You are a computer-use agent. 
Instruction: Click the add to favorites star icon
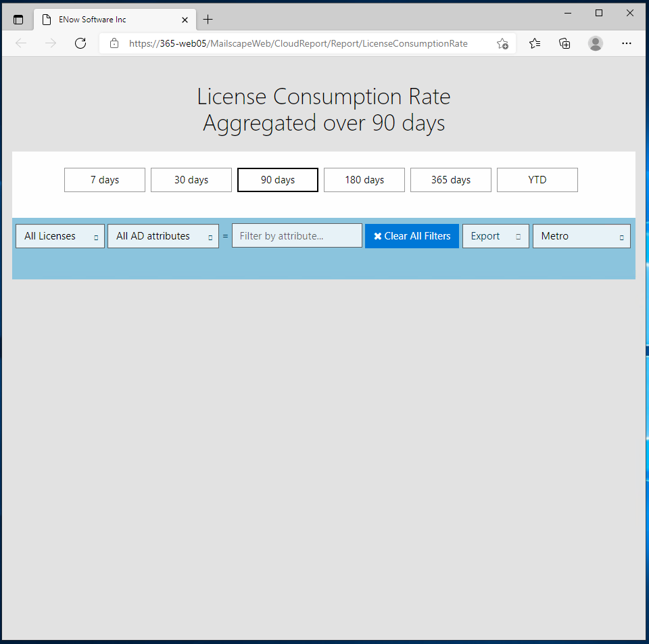[502, 43]
